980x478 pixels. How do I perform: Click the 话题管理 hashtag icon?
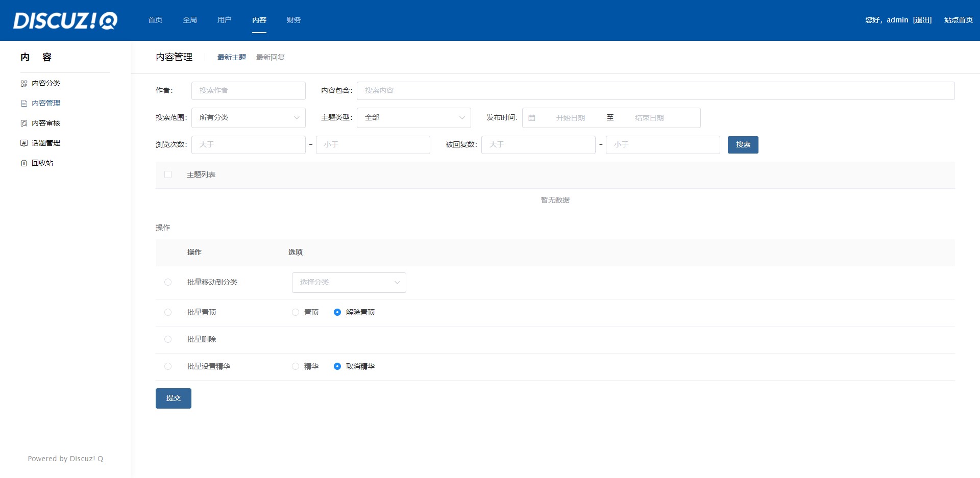[x=24, y=143]
